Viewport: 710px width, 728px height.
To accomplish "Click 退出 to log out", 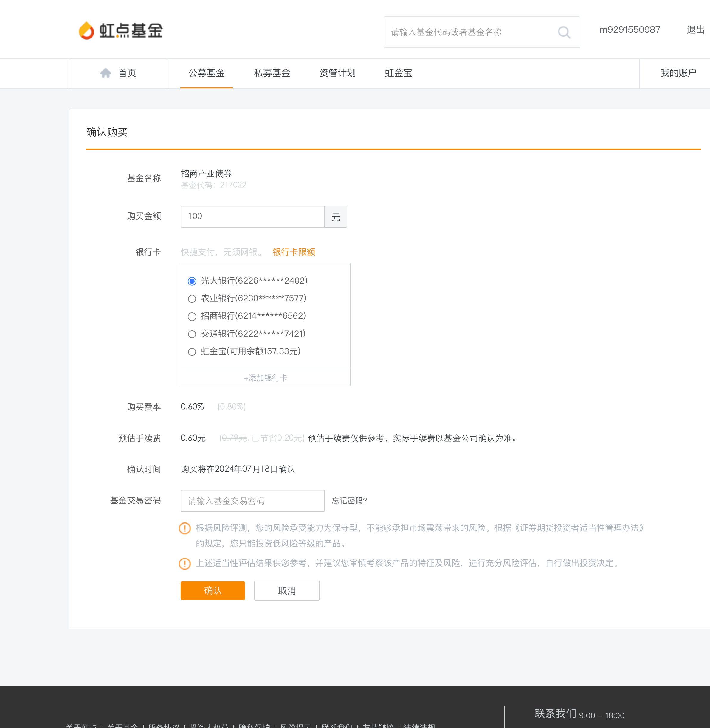I will click(x=695, y=30).
